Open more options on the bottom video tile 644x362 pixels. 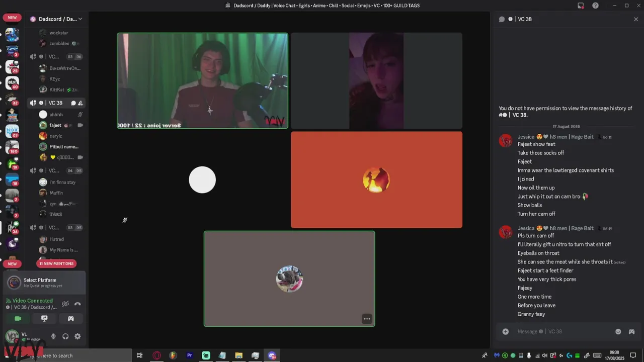[367, 319]
